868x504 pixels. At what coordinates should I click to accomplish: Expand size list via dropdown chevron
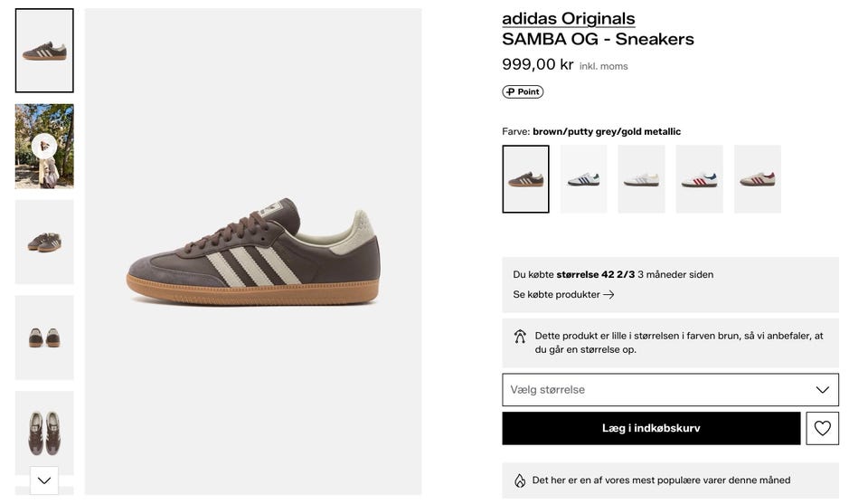click(822, 390)
